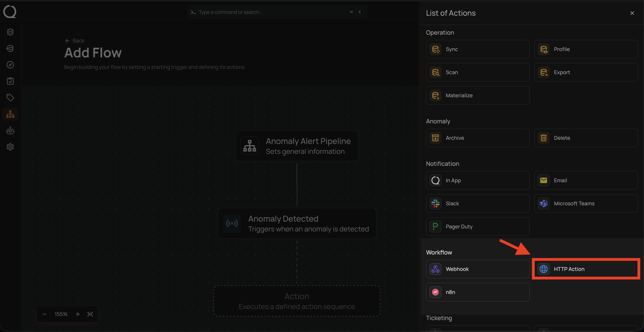Click the fit-to-view canvas icon

point(90,314)
